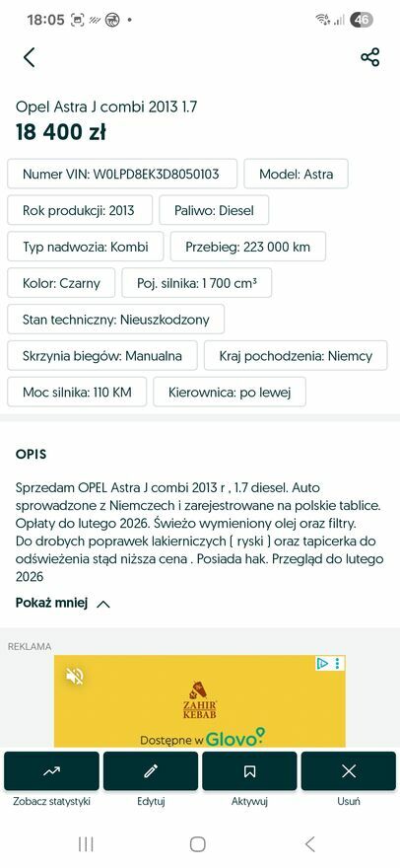
Task: Open the share icon at top right
Action: (369, 57)
